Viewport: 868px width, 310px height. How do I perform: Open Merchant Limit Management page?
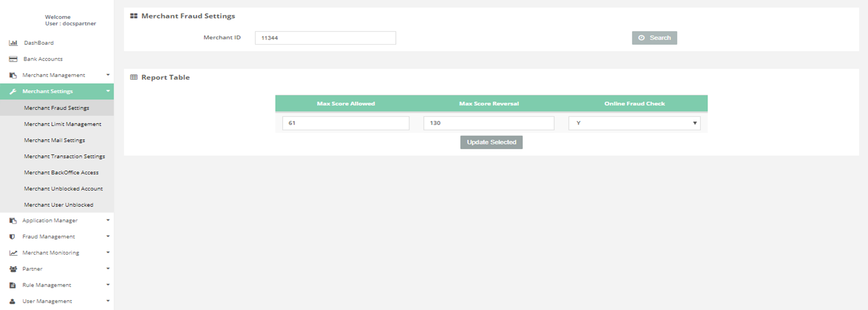point(62,124)
